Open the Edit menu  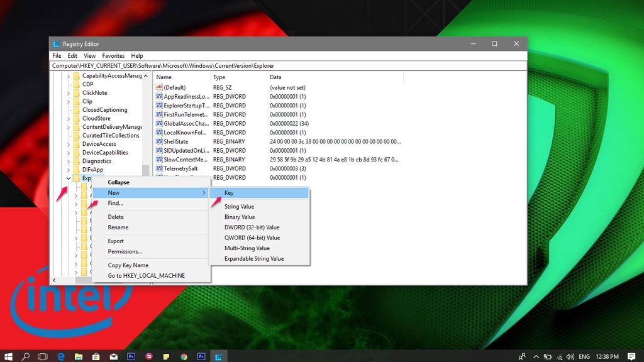point(72,56)
